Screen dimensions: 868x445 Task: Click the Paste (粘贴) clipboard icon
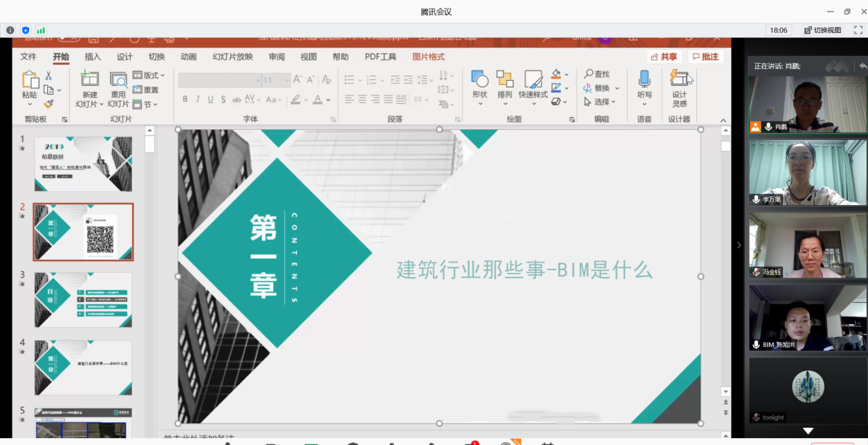(30, 82)
